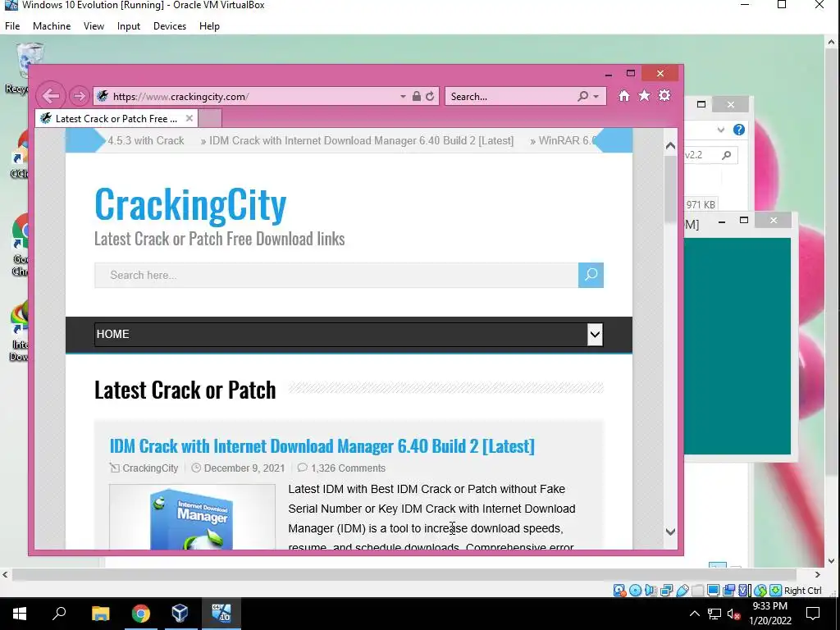The image size is (840, 630).
Task: Open the VirtualBox View menu
Action: 94,25
